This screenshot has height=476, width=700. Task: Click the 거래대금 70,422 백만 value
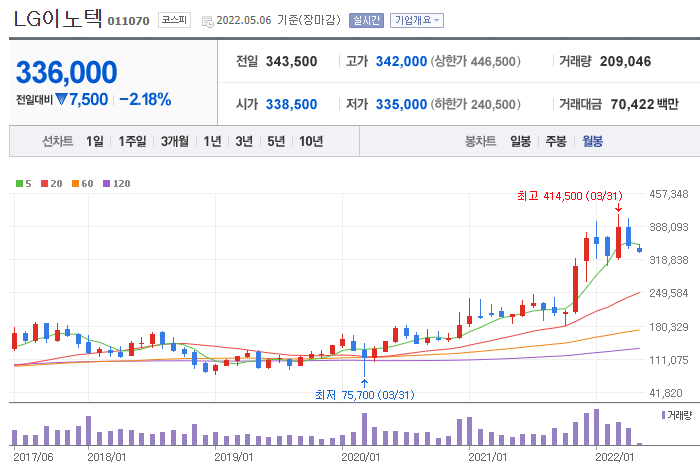click(x=644, y=104)
